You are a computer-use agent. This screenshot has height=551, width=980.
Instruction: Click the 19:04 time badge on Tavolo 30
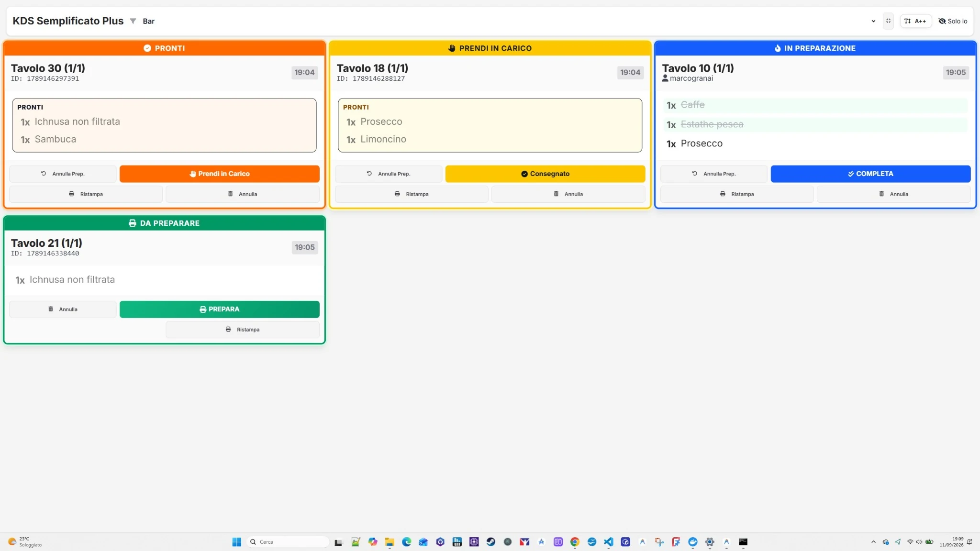pos(304,72)
